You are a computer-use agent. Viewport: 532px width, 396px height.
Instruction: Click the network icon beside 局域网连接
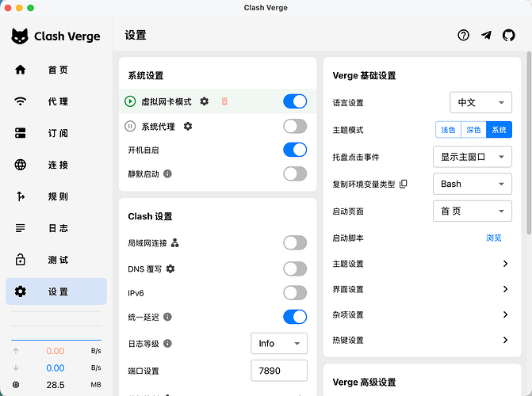(174, 243)
